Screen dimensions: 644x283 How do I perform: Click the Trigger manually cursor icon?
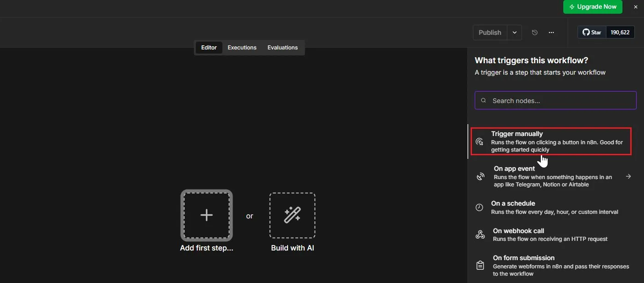click(x=480, y=141)
